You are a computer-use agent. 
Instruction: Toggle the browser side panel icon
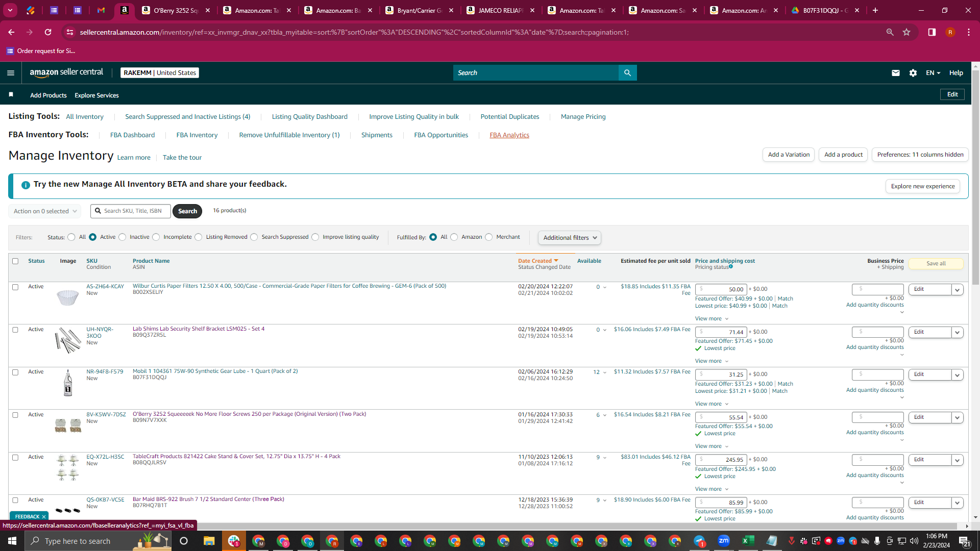click(932, 32)
